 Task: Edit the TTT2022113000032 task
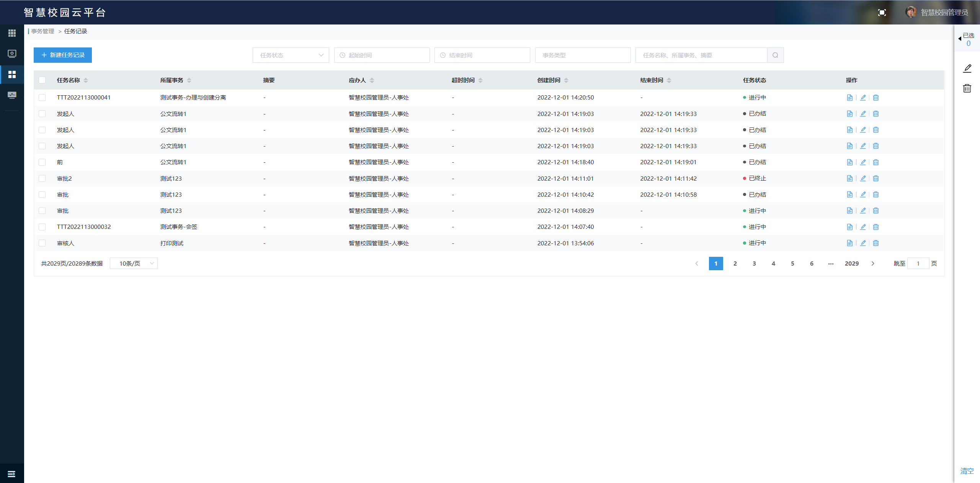863,227
